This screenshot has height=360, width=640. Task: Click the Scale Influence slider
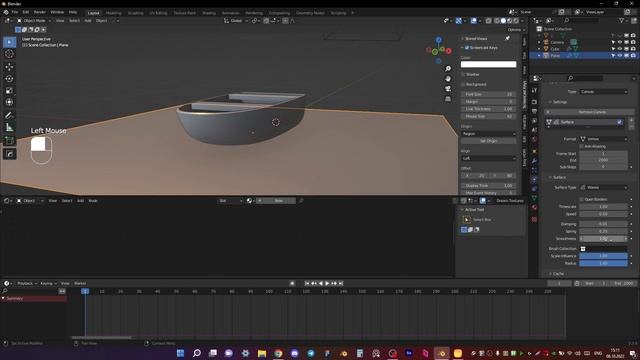click(x=603, y=256)
